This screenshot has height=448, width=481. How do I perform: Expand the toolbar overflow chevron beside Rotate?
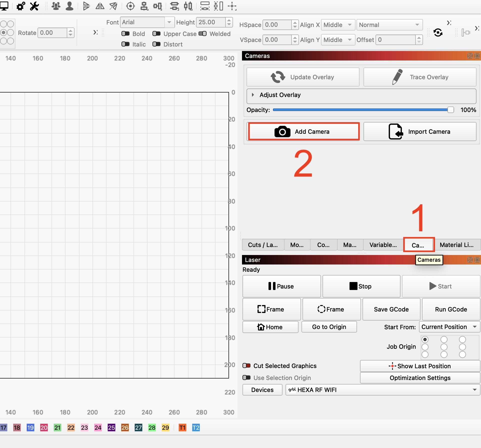(95, 32)
